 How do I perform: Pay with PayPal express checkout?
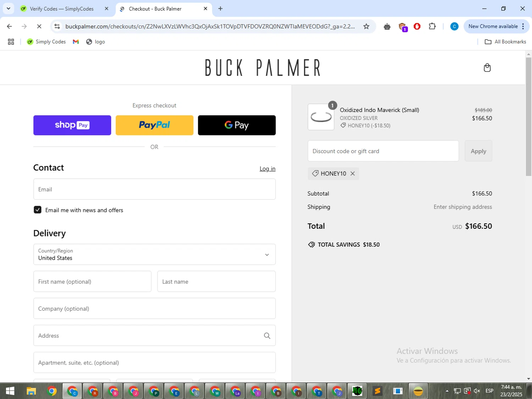point(154,125)
